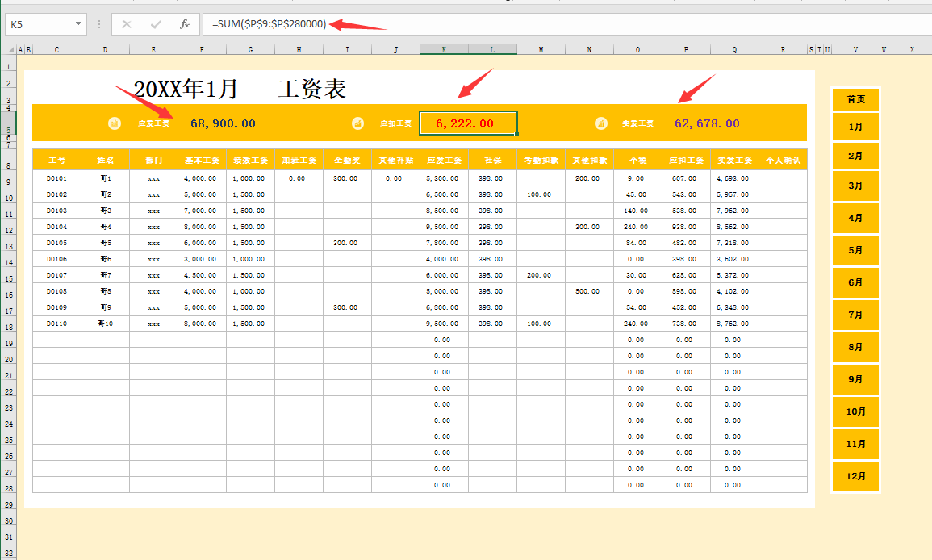
Task: Click the 全勤奖 column heading
Action: pos(348,160)
